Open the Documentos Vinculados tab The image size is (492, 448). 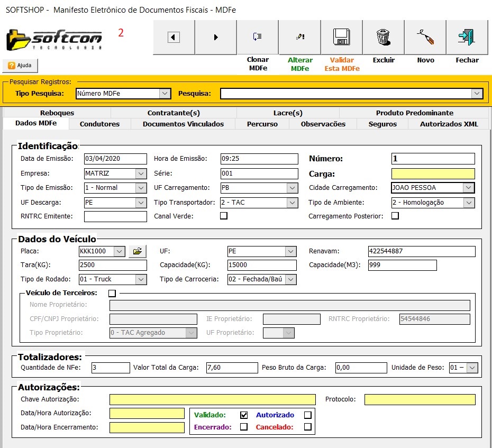[x=183, y=124]
